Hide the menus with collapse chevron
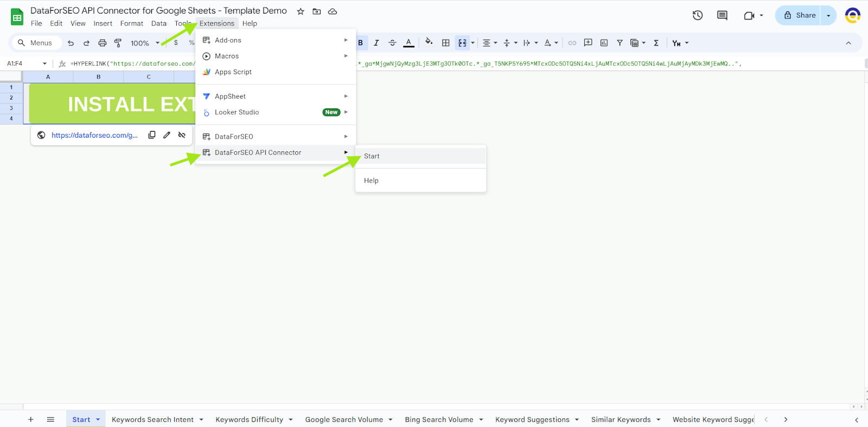 [848, 43]
